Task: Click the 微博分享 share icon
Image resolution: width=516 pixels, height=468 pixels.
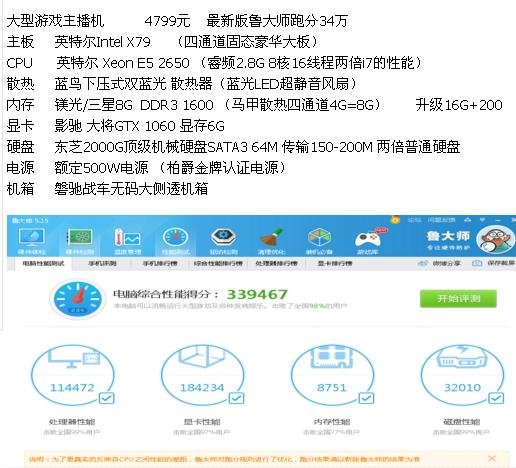Action: point(423,263)
